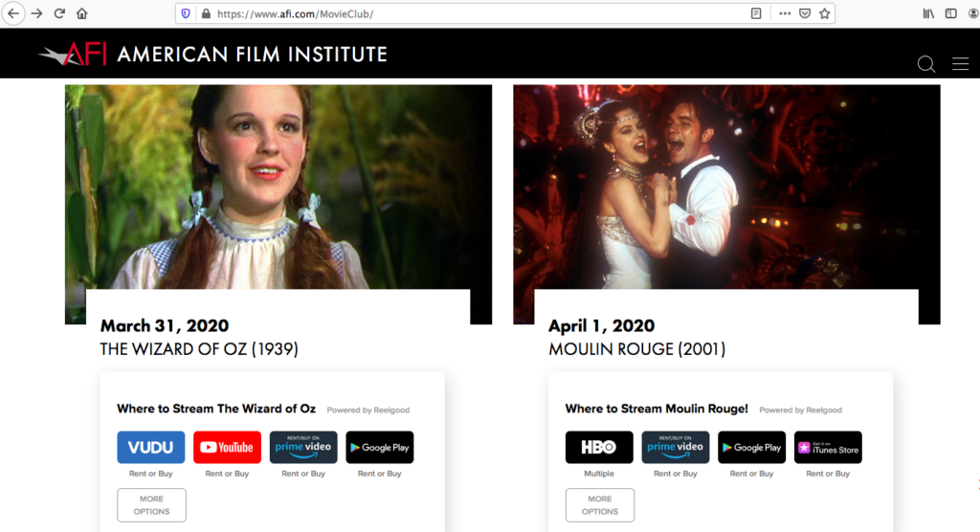Expand More Options under Wizard of Oz

tap(151, 505)
